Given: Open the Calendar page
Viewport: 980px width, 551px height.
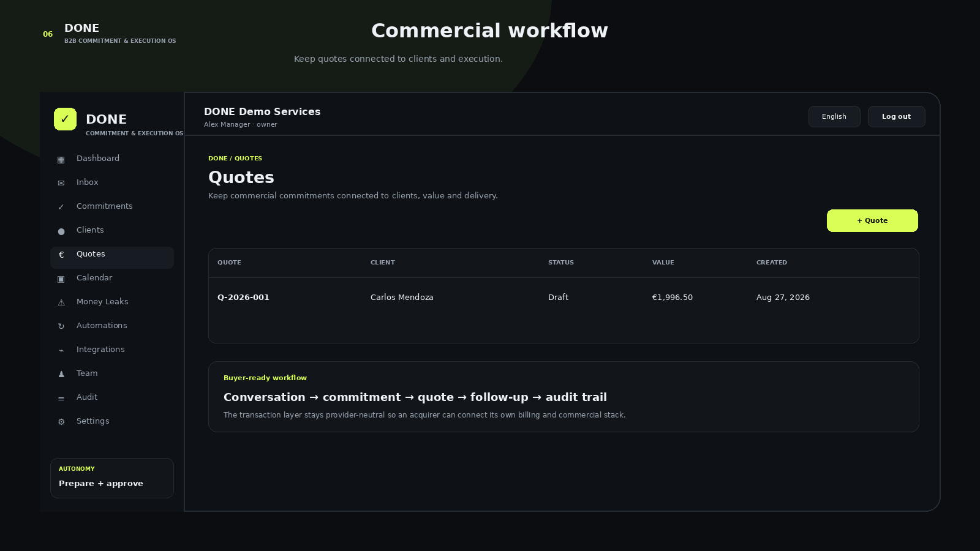Looking at the screenshot, I should coord(112,278).
